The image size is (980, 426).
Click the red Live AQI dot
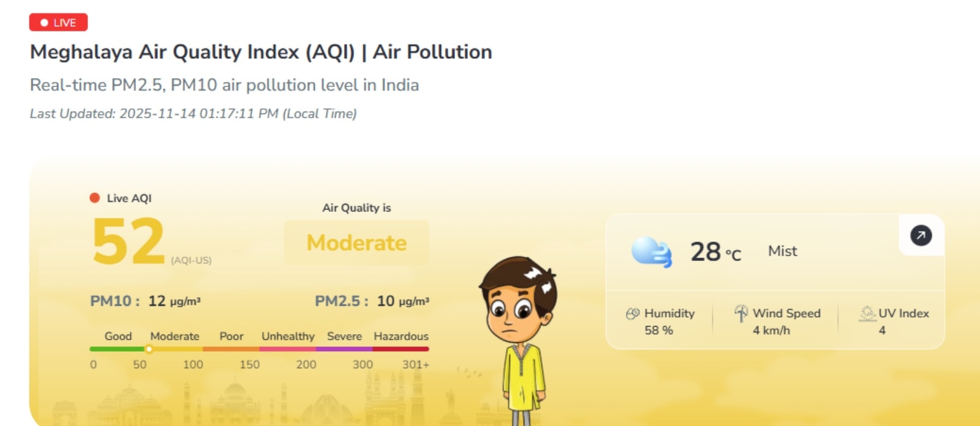click(x=94, y=198)
